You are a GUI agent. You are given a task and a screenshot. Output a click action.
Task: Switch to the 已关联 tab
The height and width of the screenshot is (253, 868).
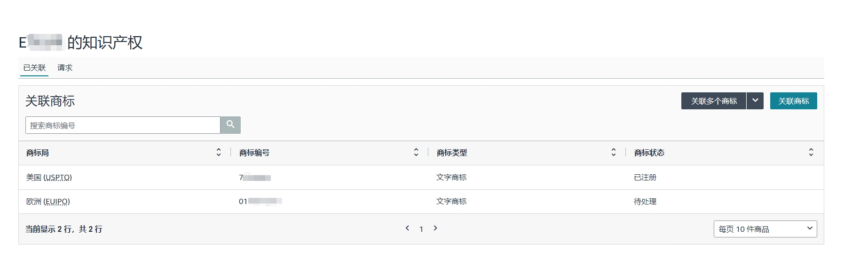click(34, 68)
